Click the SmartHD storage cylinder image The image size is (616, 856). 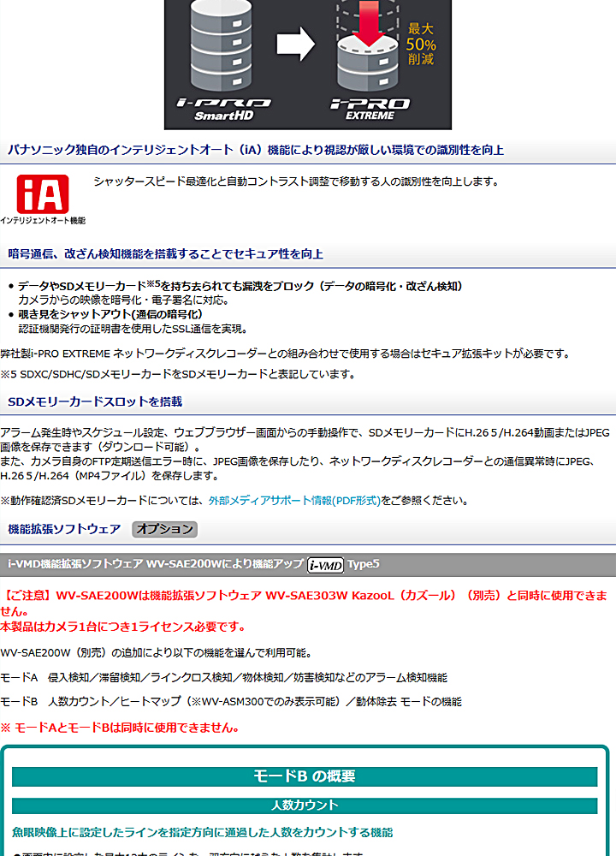(222, 45)
